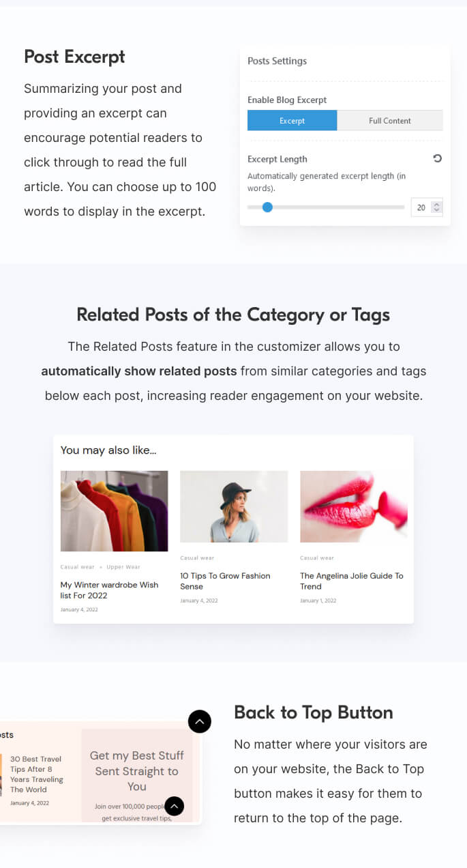467x868 pixels.
Task: Open the woman in hat thumbnail
Action: (234, 506)
